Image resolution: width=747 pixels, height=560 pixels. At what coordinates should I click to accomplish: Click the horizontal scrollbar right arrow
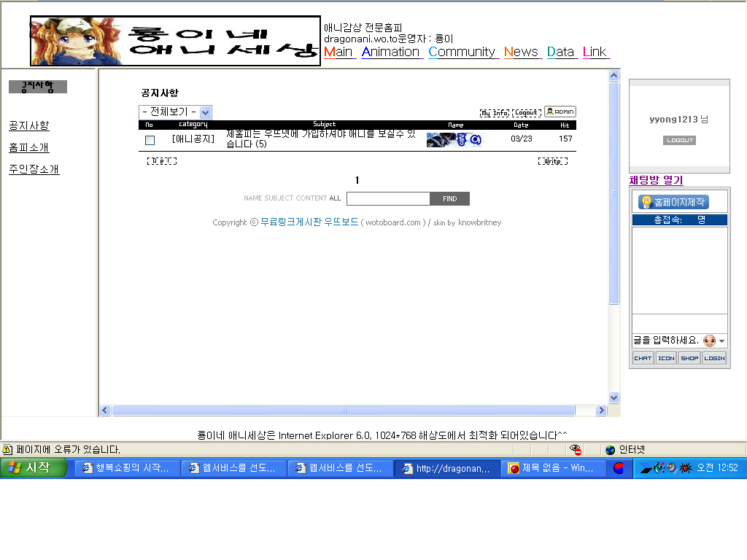point(601,411)
